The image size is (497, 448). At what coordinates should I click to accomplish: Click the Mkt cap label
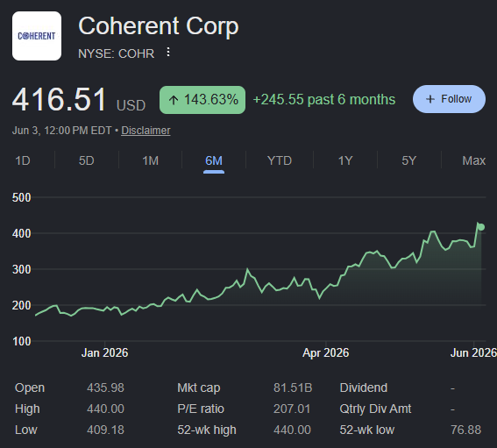(199, 388)
